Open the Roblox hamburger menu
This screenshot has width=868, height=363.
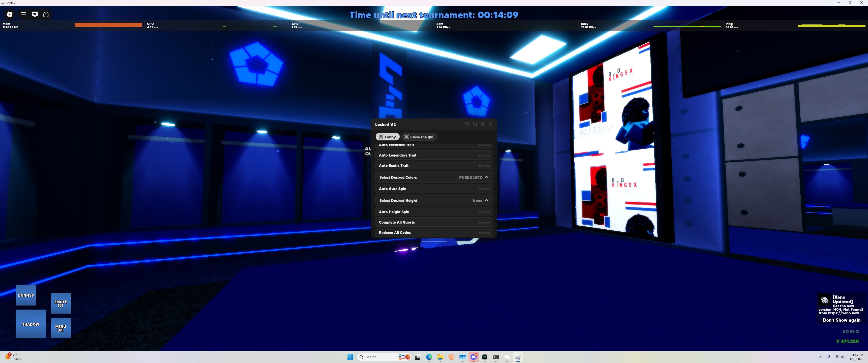click(23, 14)
